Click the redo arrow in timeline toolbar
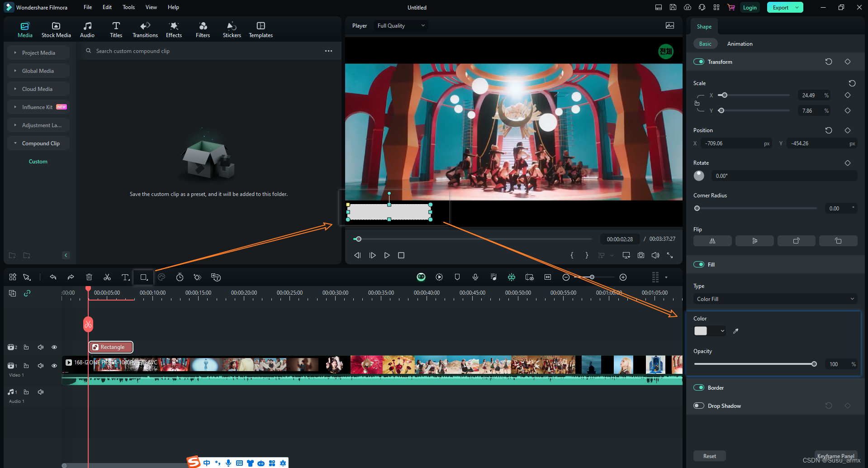This screenshot has width=868, height=468. tap(71, 277)
